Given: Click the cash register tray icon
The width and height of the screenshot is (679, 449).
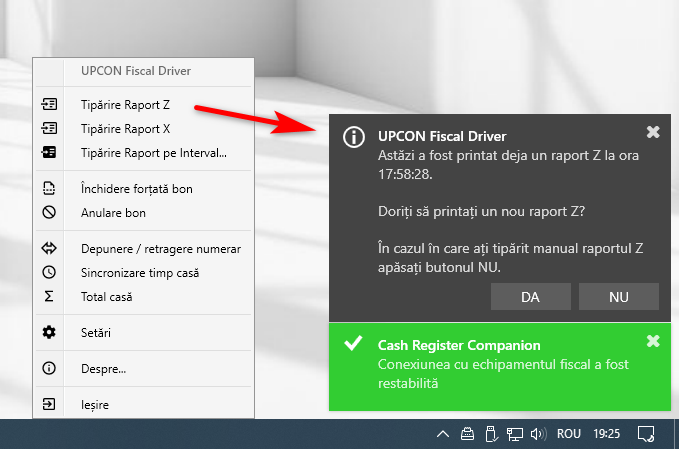Looking at the screenshot, I should (x=467, y=433).
